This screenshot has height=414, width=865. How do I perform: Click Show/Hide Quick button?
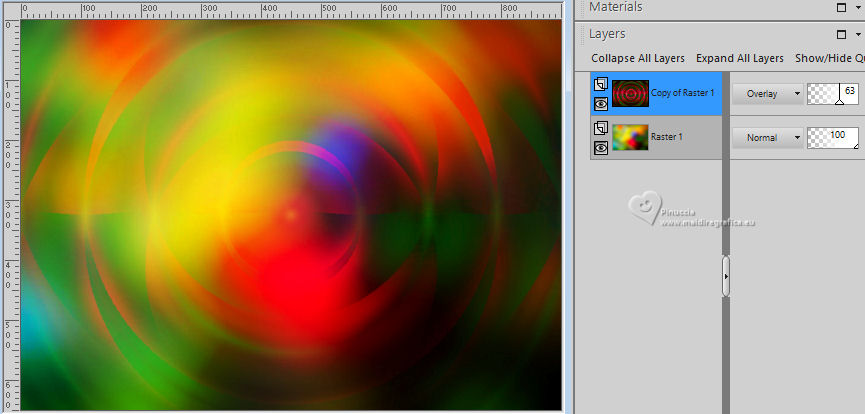pyautogui.click(x=830, y=58)
